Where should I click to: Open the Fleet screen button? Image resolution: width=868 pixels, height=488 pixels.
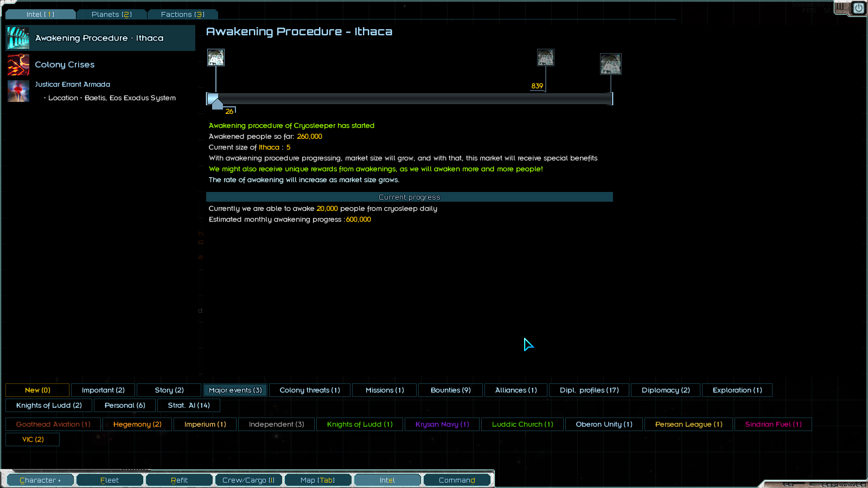[110, 480]
